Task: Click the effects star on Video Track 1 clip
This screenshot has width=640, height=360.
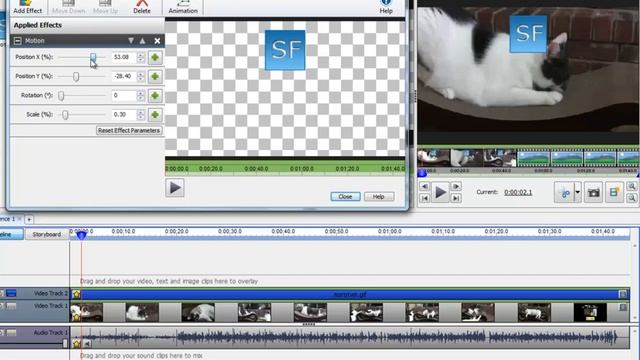Action: click(76, 317)
